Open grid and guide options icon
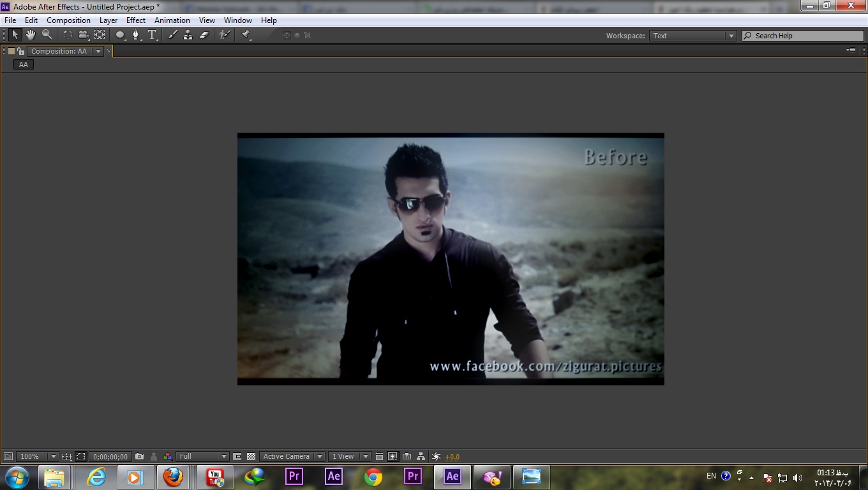The width and height of the screenshot is (868, 490). point(67,456)
